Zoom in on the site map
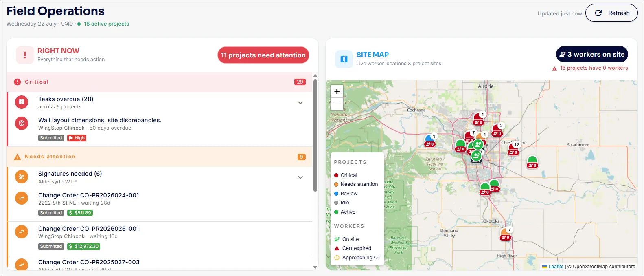 [x=337, y=91]
